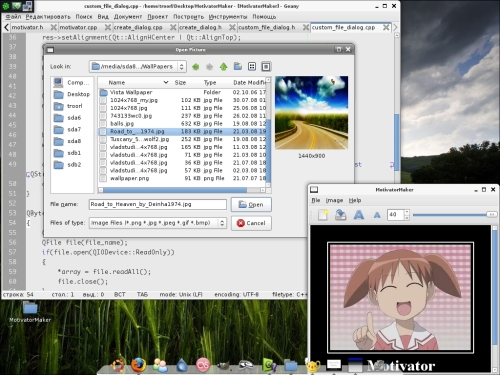The image size is (500, 375).
Task: Open the Поиск menu in Geany
Action: [84, 17]
